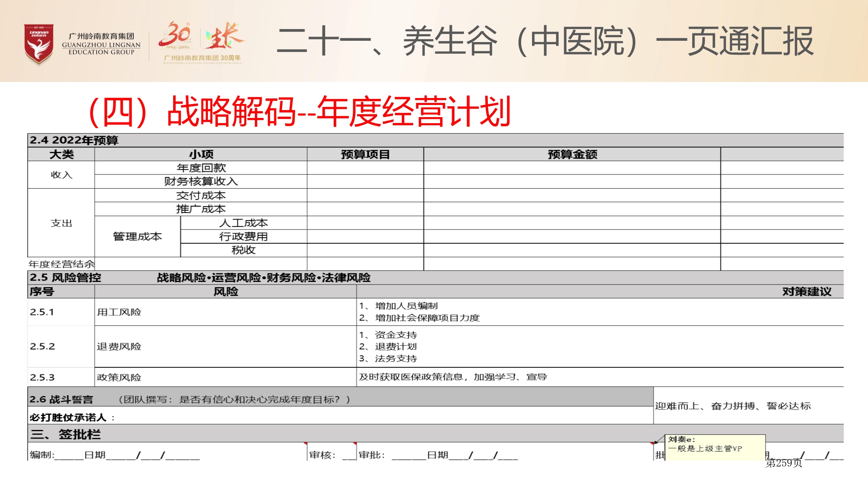
Task: Click the 刘秦e comment note box
Action: point(715,447)
